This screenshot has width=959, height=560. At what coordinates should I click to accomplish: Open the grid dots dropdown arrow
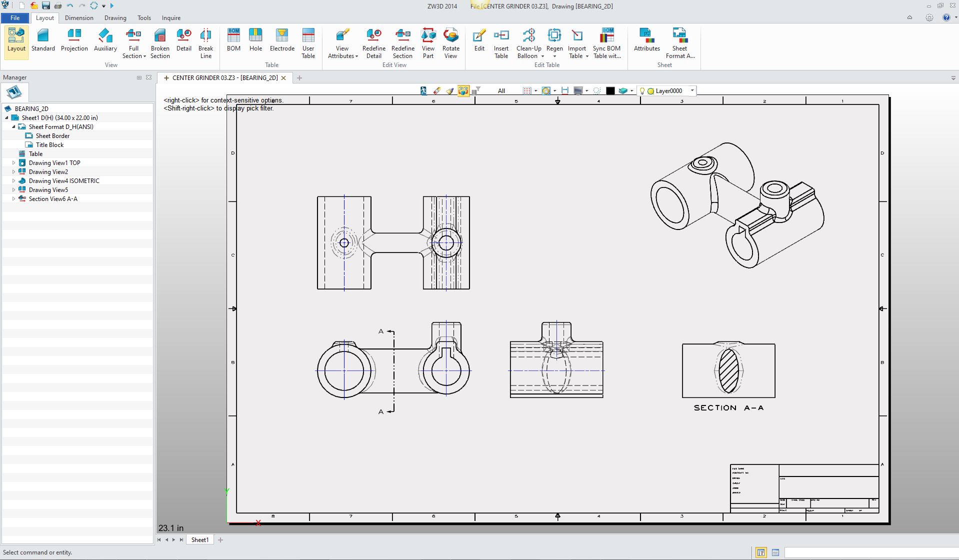pos(535,91)
